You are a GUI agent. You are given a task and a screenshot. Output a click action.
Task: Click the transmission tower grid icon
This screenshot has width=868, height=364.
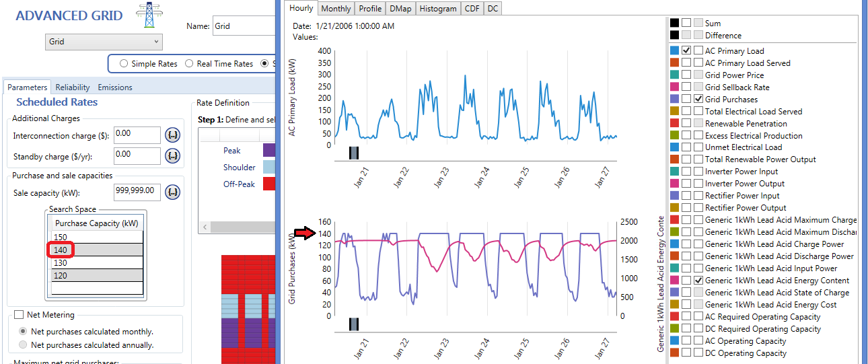click(145, 15)
